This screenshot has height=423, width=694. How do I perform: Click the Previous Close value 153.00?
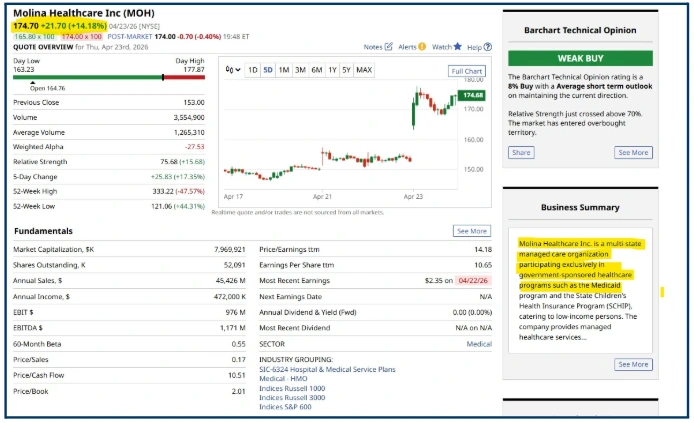194,103
